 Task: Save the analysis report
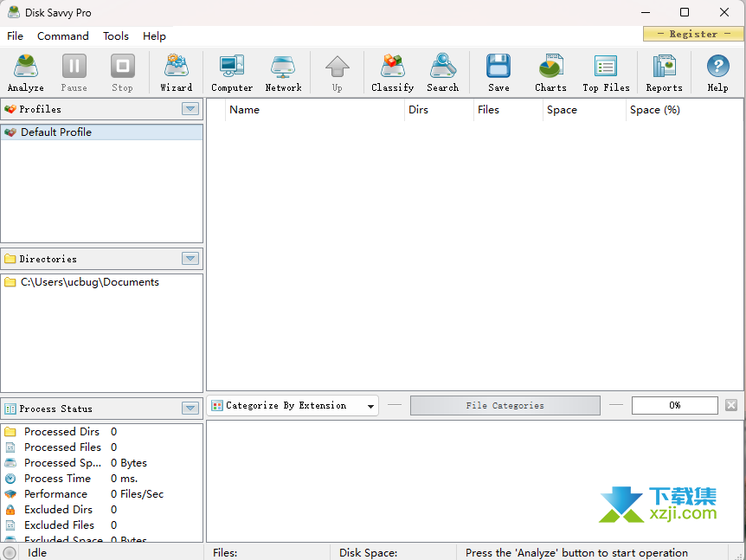point(498,73)
